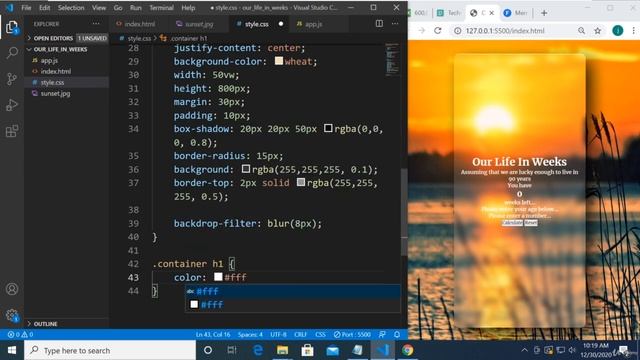Screen dimensions: 640x360
Task: Open editor More Actions ellipsis
Action: click(x=395, y=24)
